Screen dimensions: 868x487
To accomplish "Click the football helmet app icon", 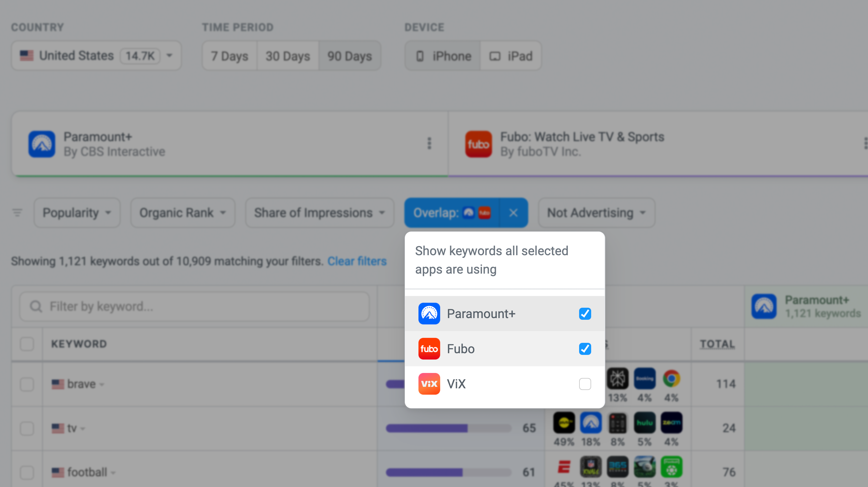I will point(644,467).
